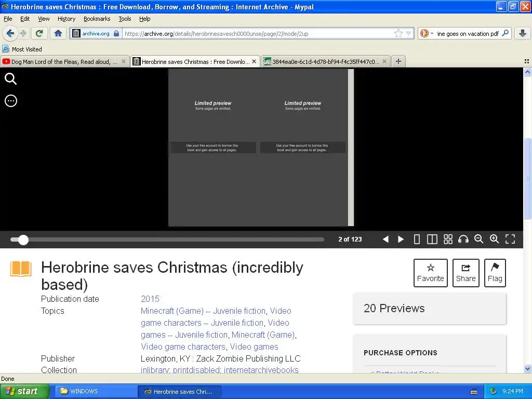Click the browser search input field
Screen dimensions: 532x399
point(468,33)
